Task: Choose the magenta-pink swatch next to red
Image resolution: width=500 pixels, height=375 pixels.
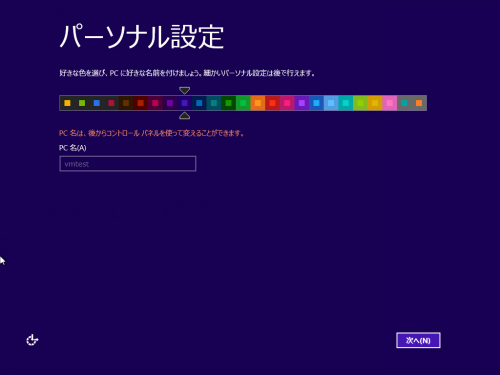Action: tap(287, 103)
